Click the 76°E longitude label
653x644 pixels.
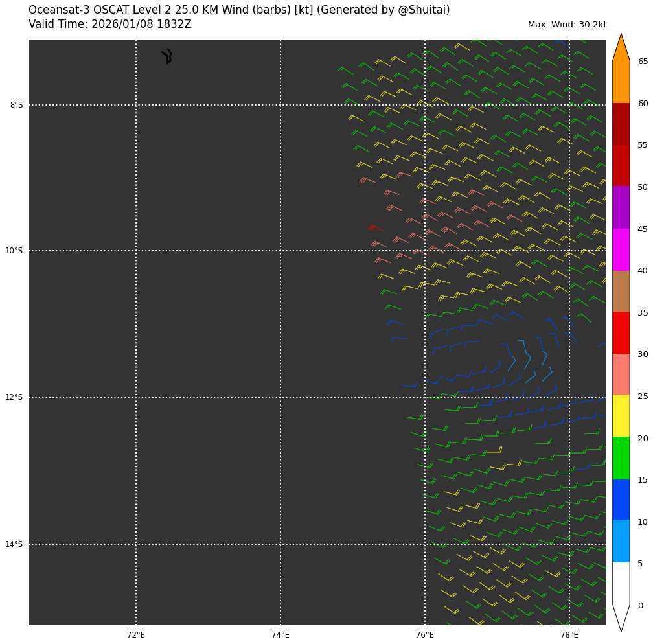(425, 635)
